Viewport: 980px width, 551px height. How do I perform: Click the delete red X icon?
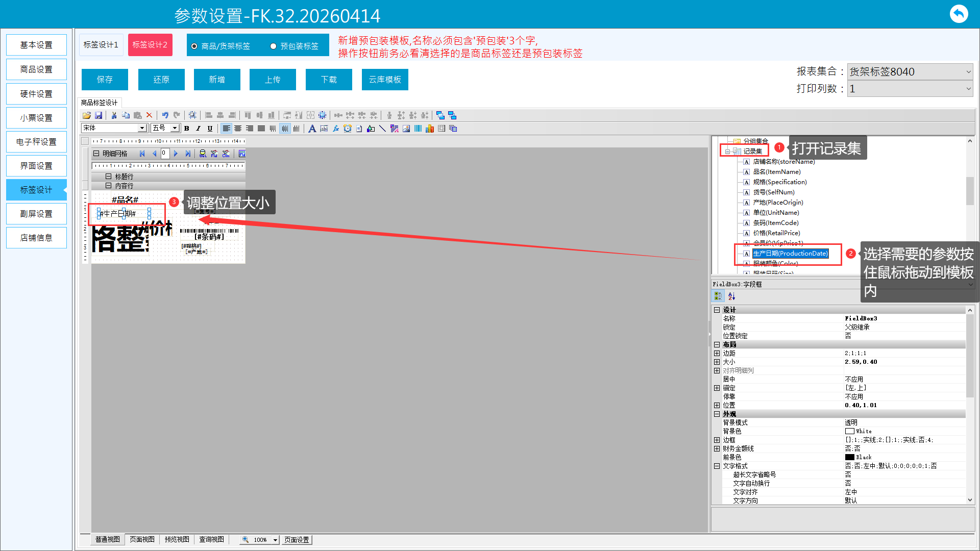click(x=149, y=115)
